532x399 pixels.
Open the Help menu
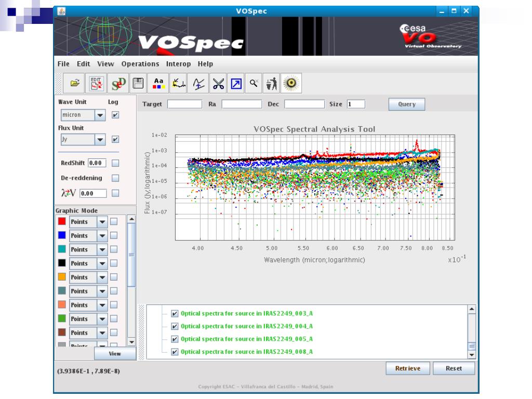[x=205, y=64]
